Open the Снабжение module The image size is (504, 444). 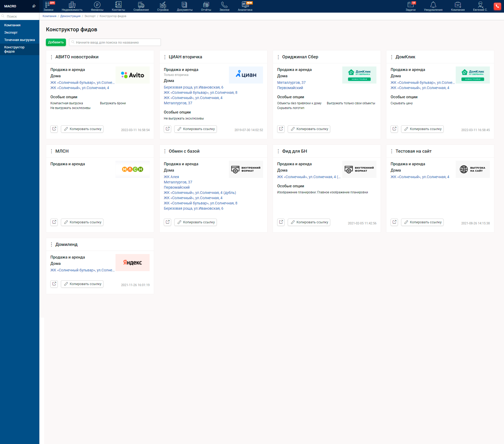tap(141, 6)
